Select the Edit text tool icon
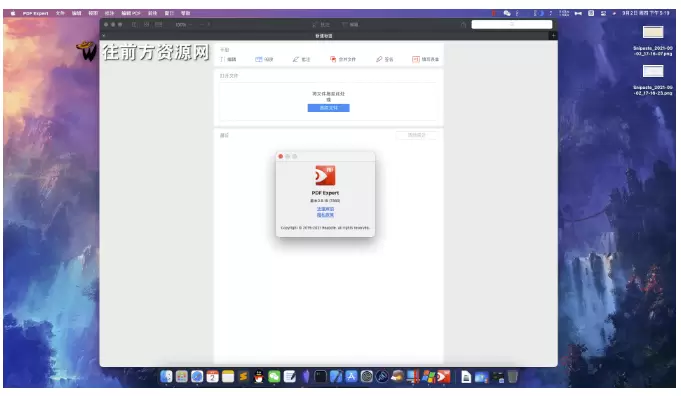681x396 pixels. tap(222, 59)
